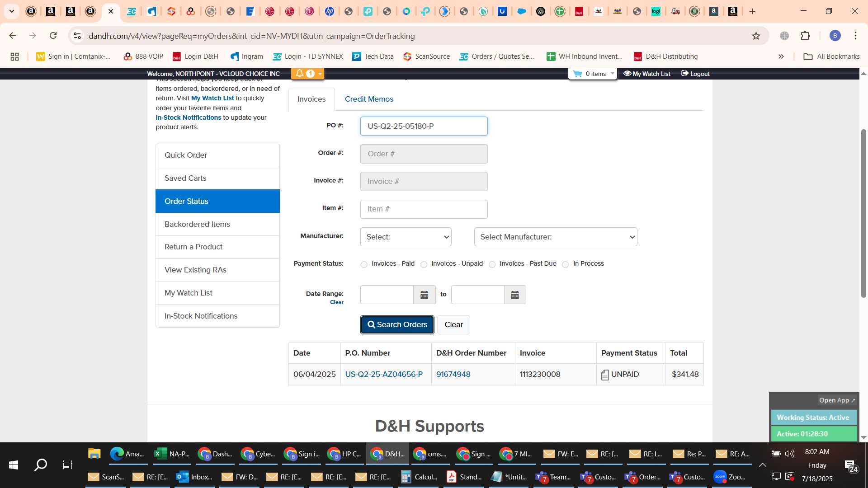Click the Clear button beside Search Orders
Image resolution: width=868 pixels, height=488 pixels.
[x=453, y=324]
